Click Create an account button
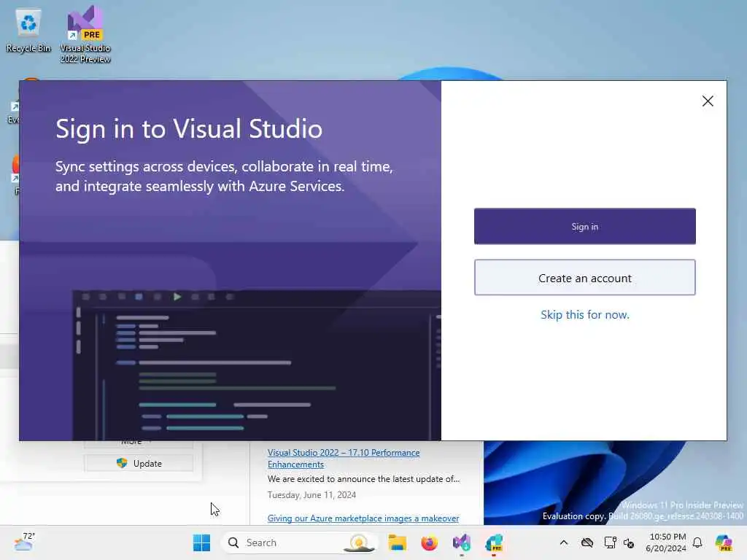The height and width of the screenshot is (560, 747). pyautogui.click(x=584, y=278)
